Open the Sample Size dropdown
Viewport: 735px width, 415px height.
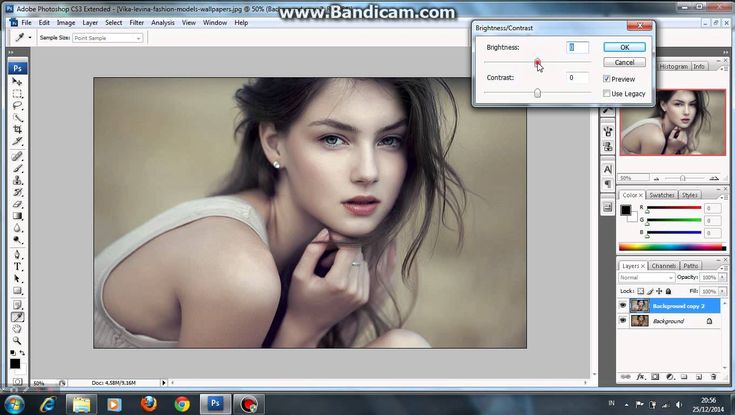(138, 38)
